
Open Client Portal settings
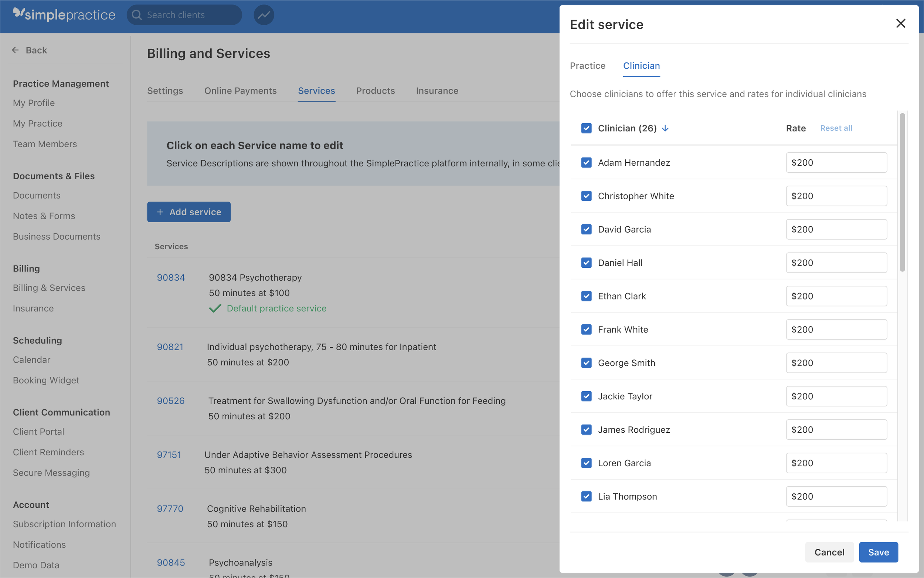click(38, 432)
